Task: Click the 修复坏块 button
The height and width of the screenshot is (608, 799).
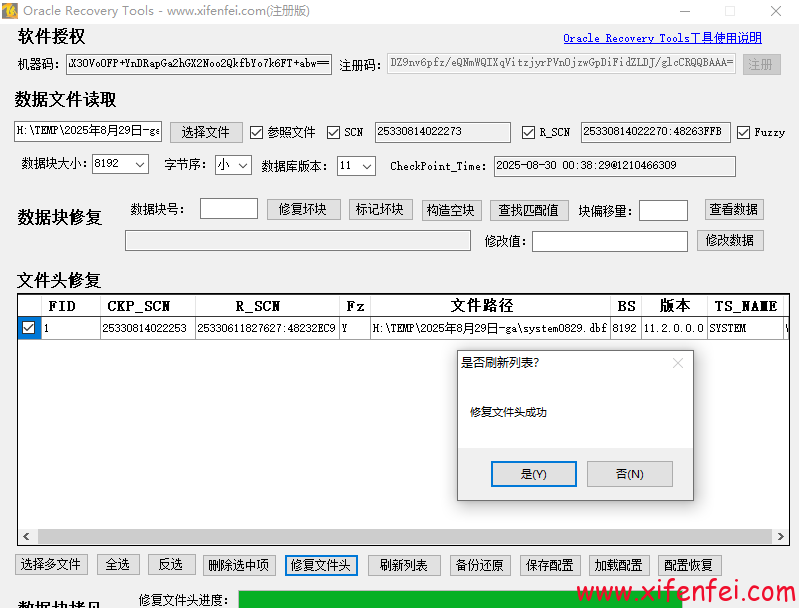Action: pos(303,209)
